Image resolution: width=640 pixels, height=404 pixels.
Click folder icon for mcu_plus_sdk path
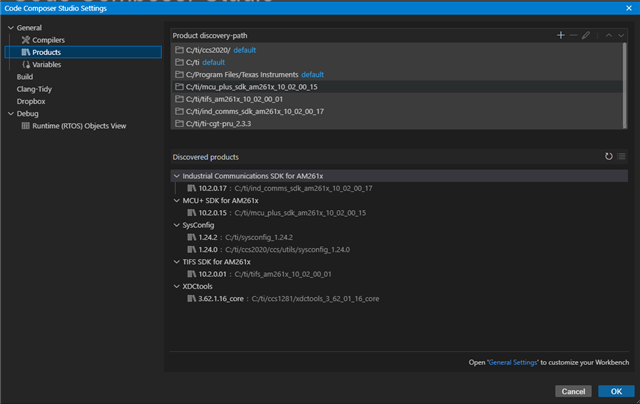pos(179,87)
